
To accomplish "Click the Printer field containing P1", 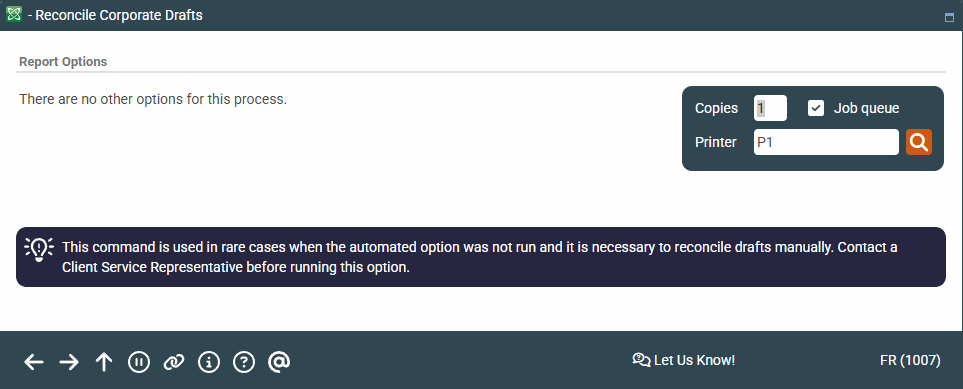I will [x=826, y=142].
